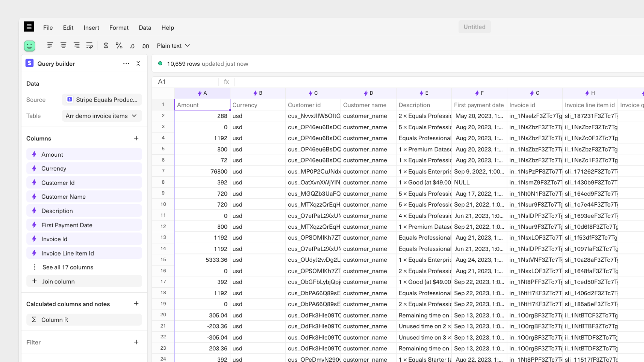Apply percent number format
644x362 pixels.
pyautogui.click(x=119, y=46)
